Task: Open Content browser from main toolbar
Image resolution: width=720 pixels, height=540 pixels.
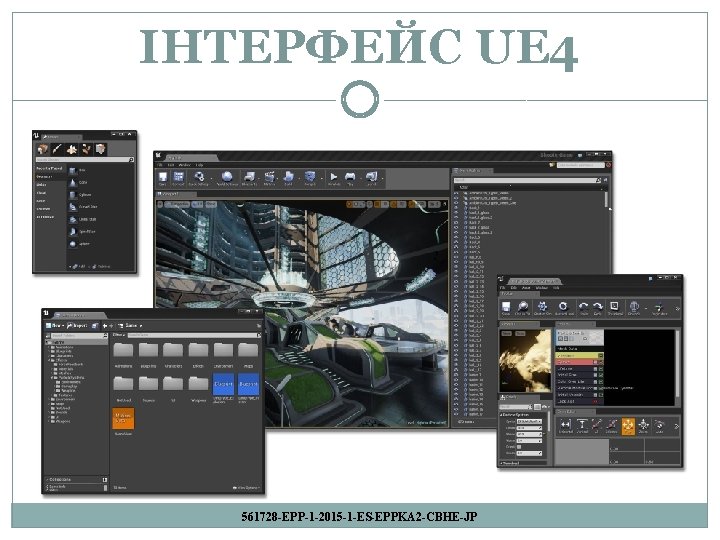Action: pyautogui.click(x=178, y=177)
